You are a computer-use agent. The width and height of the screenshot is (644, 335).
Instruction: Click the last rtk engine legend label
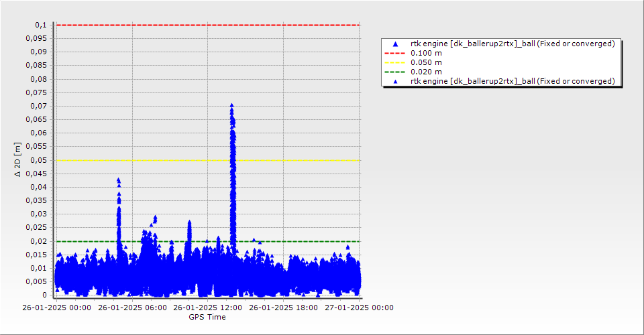[x=513, y=81]
